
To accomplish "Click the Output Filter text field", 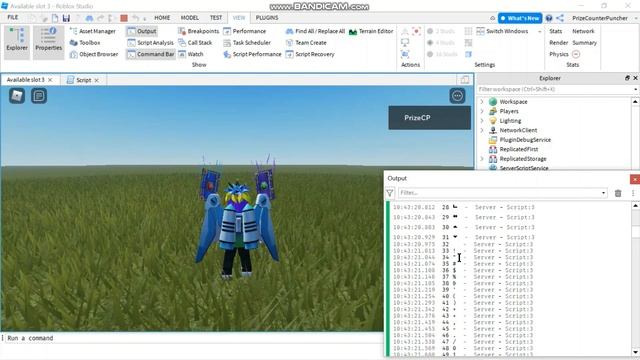I will (499, 193).
